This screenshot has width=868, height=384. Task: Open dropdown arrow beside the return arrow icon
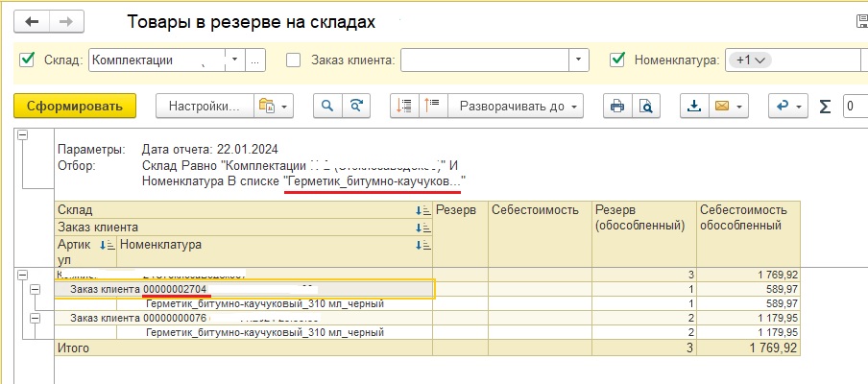(x=799, y=107)
